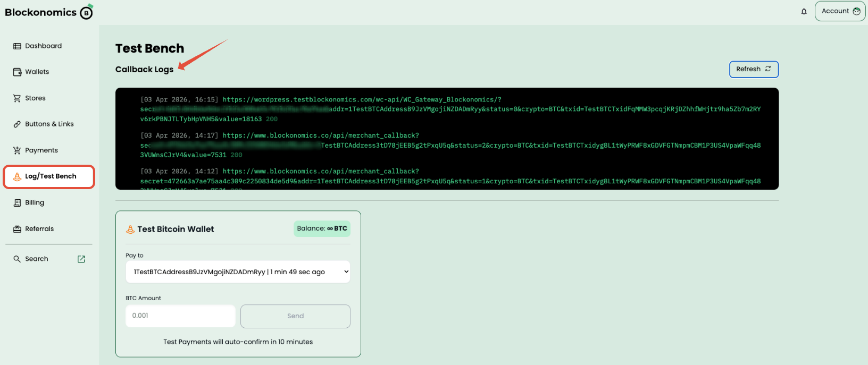Click the Billing receipt icon
The width and height of the screenshot is (868, 365).
[x=17, y=203]
